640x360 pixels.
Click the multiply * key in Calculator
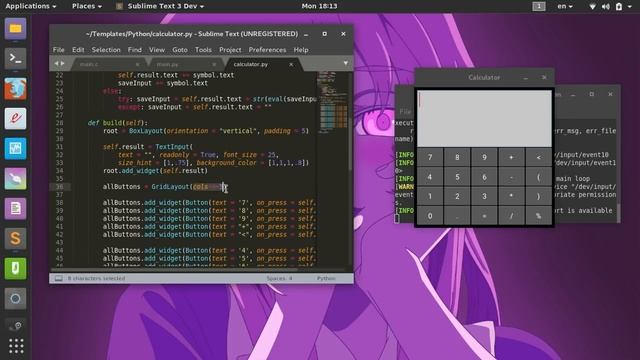511,196
